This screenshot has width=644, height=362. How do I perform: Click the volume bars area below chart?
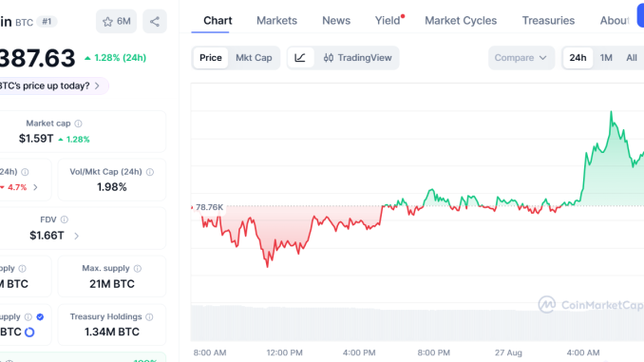coord(417,323)
